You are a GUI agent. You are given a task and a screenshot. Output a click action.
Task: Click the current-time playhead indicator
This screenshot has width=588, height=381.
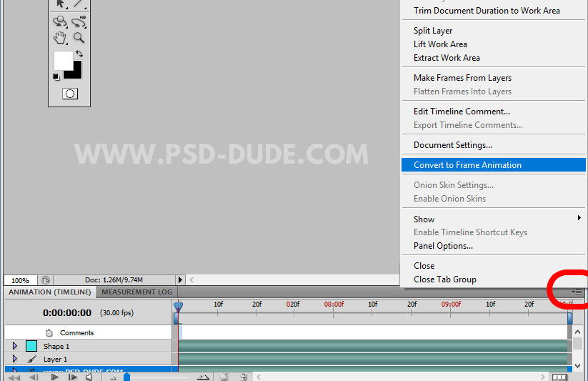pos(178,307)
